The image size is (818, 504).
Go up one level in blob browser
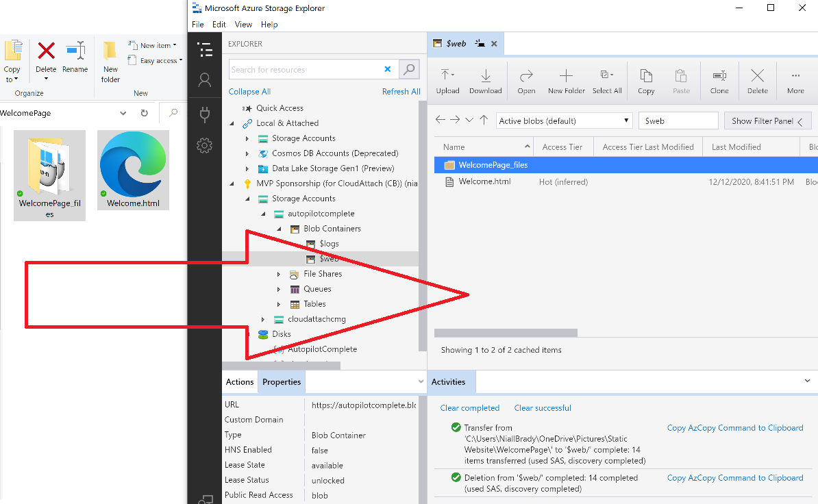484,120
